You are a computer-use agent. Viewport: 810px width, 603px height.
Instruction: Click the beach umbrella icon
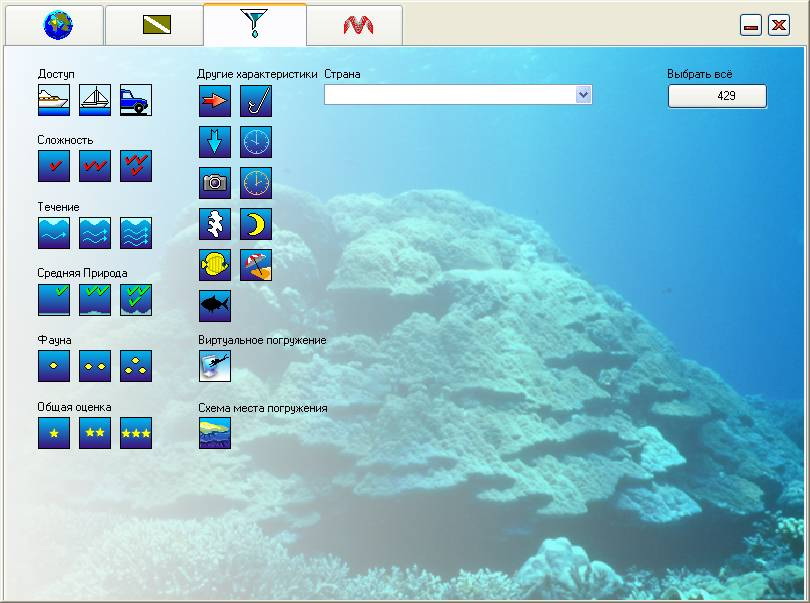point(256,265)
